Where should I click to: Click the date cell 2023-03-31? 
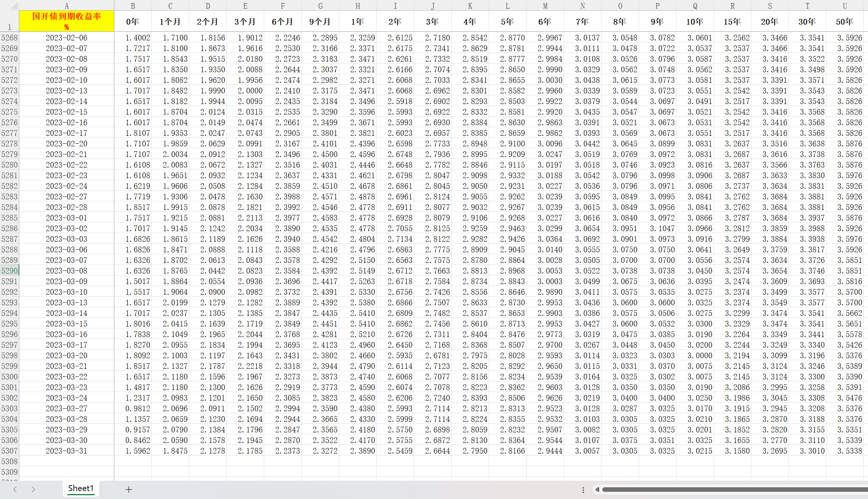tap(67, 451)
